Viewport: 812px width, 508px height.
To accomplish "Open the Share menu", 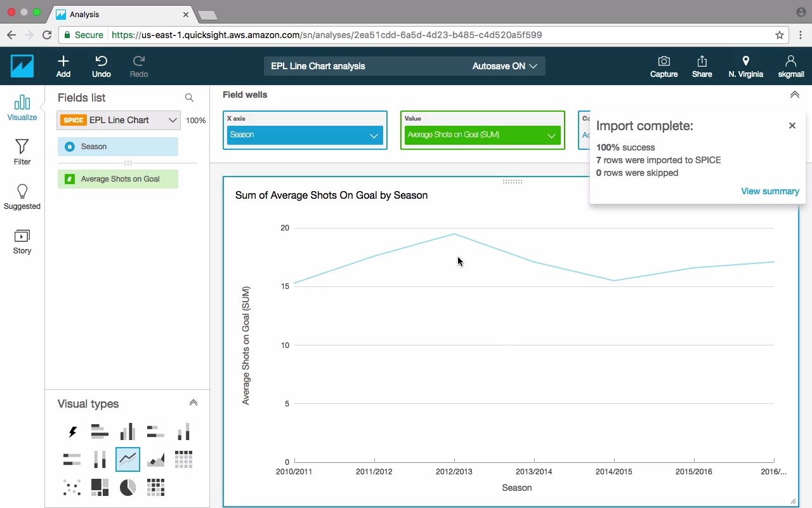I will coord(702,66).
